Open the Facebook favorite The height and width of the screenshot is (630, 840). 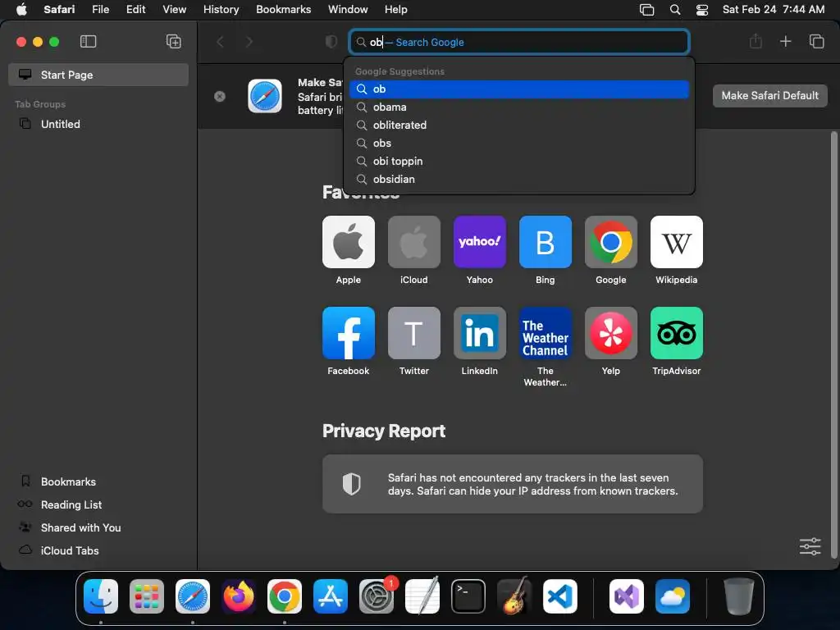tap(348, 333)
